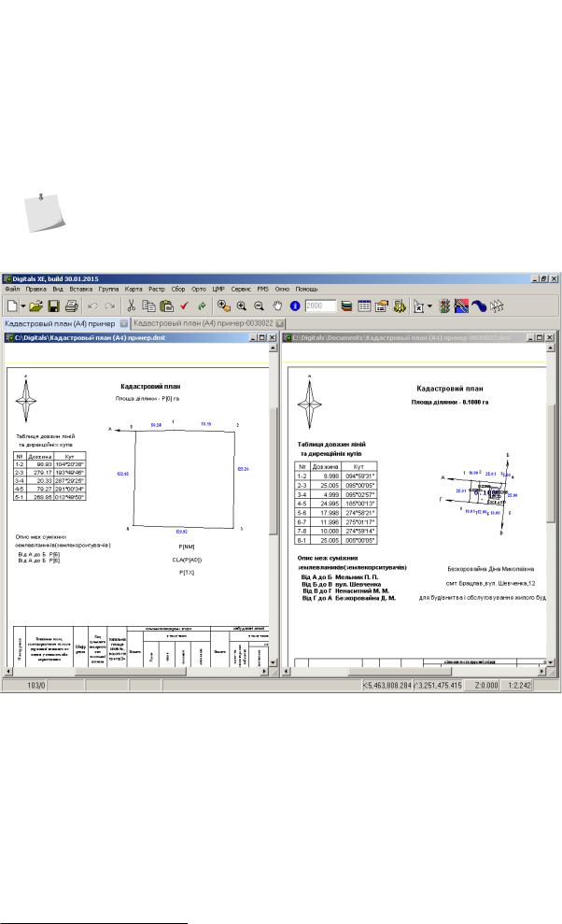This screenshot has height=924, width=562.
Task: Select the pan hand tool
Action: [x=277, y=306]
